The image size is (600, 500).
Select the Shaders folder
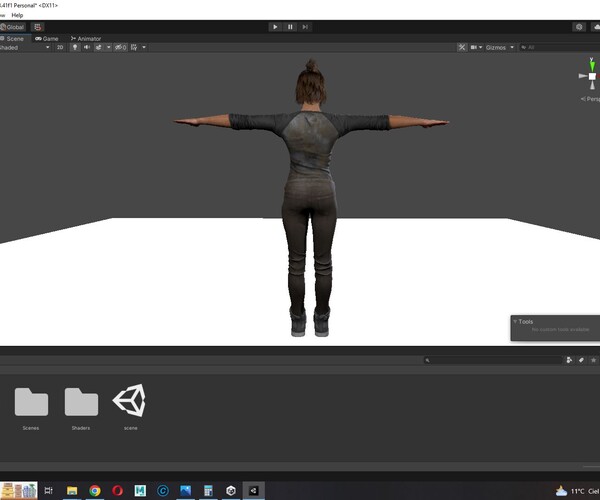[81, 407]
